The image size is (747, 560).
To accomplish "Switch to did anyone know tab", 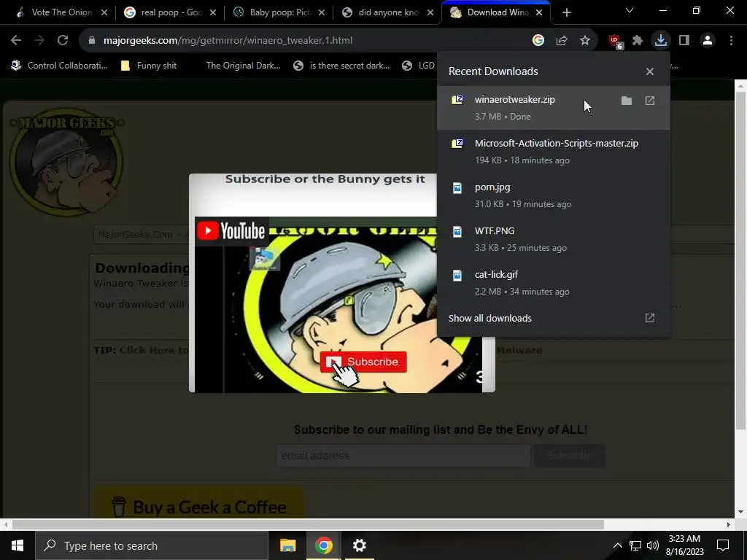I will (387, 12).
